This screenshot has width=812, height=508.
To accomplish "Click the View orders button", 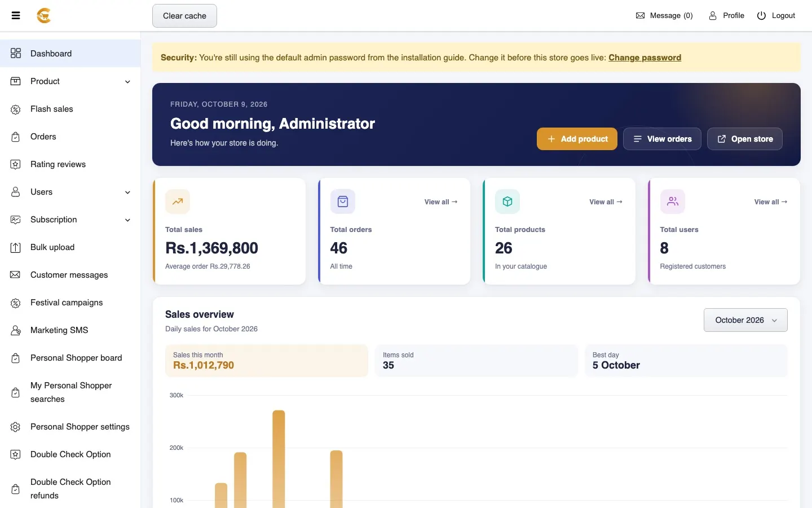I will pos(662,139).
